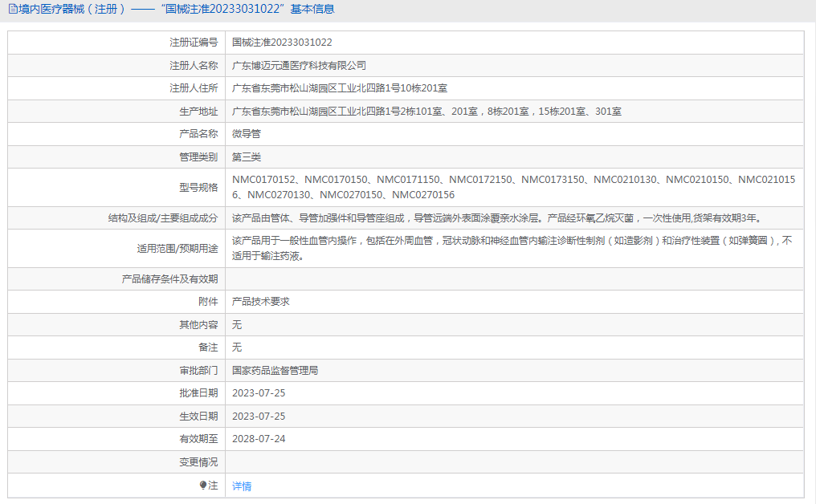Screen dimensions: 816x504
Task: Click the 管理类别 label
Action: tap(198, 157)
